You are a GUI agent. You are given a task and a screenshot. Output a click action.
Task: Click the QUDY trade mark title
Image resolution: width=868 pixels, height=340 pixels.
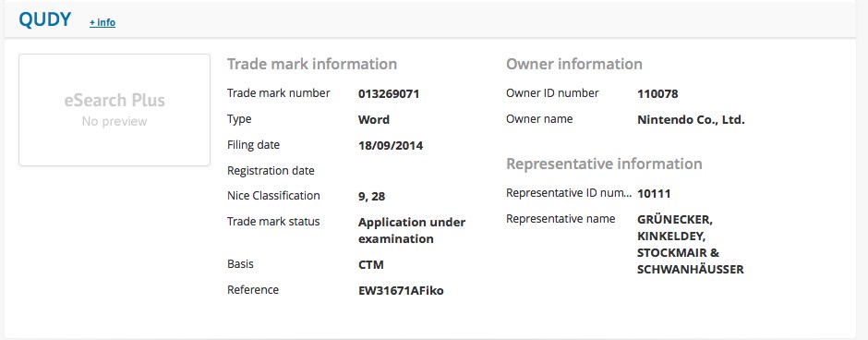(x=45, y=20)
